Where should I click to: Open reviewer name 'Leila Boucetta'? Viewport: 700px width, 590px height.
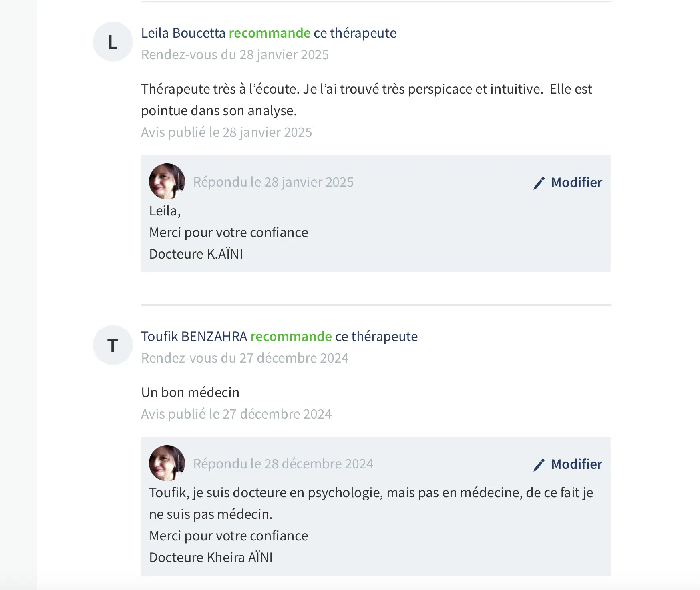click(183, 33)
